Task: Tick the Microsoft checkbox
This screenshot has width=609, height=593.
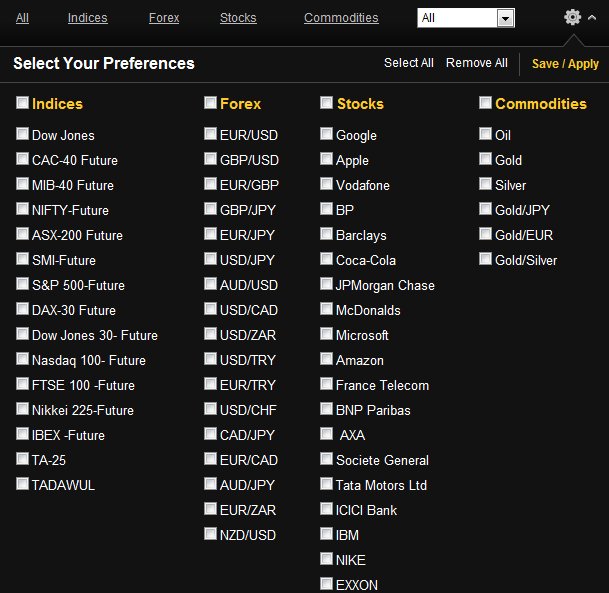Action: coord(327,334)
